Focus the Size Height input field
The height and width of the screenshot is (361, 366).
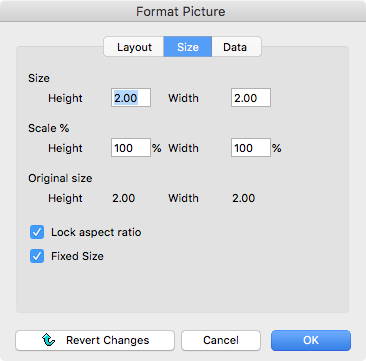[131, 98]
